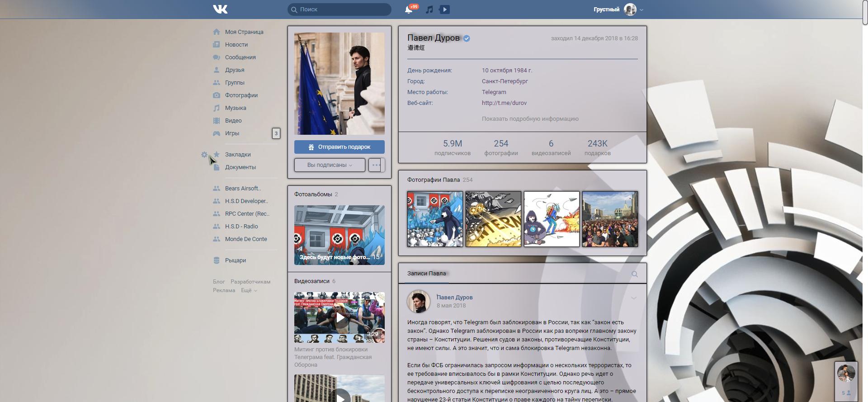This screenshot has width=868, height=402.
Task: Click the video play icon in header
Action: pos(444,9)
